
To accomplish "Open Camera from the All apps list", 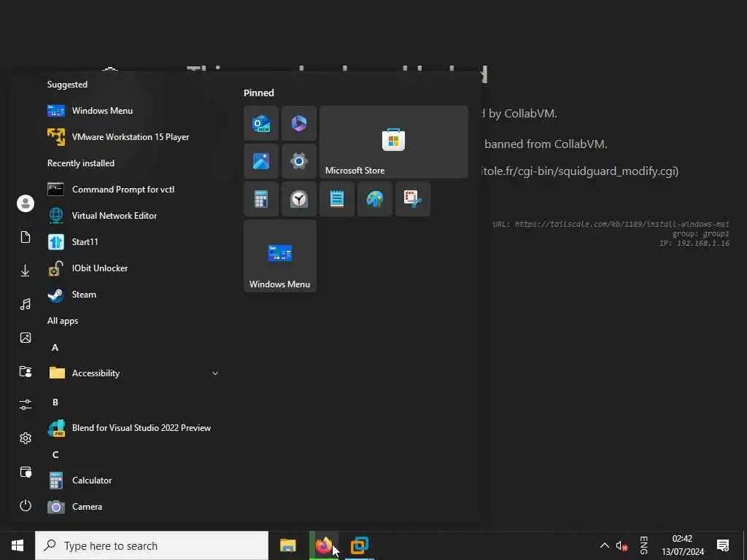I will coord(133,507).
